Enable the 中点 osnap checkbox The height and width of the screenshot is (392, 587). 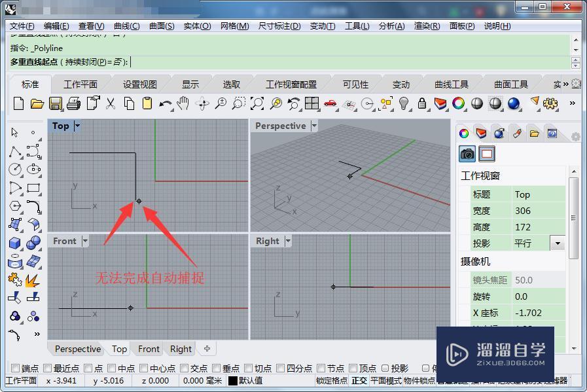111,368
